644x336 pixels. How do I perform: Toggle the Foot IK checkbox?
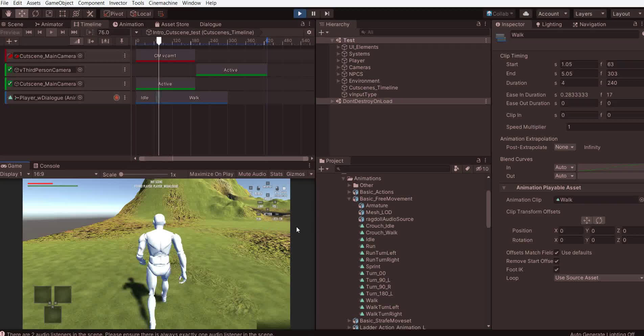coord(556,270)
